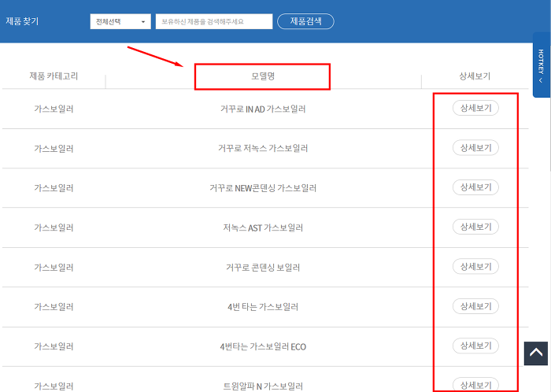The image size is (551, 392).
Task: Click the scroll-to-top arrow icon
Action: click(x=536, y=353)
